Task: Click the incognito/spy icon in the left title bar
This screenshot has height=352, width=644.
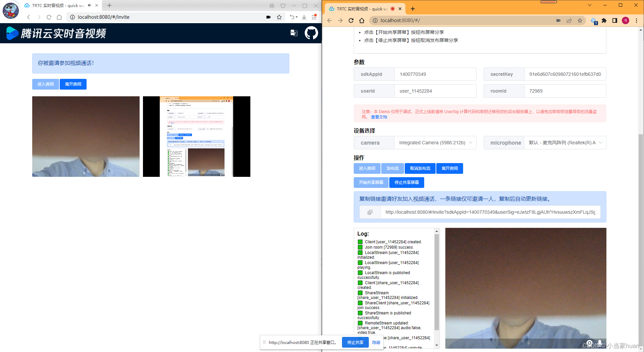Action: click(x=272, y=6)
